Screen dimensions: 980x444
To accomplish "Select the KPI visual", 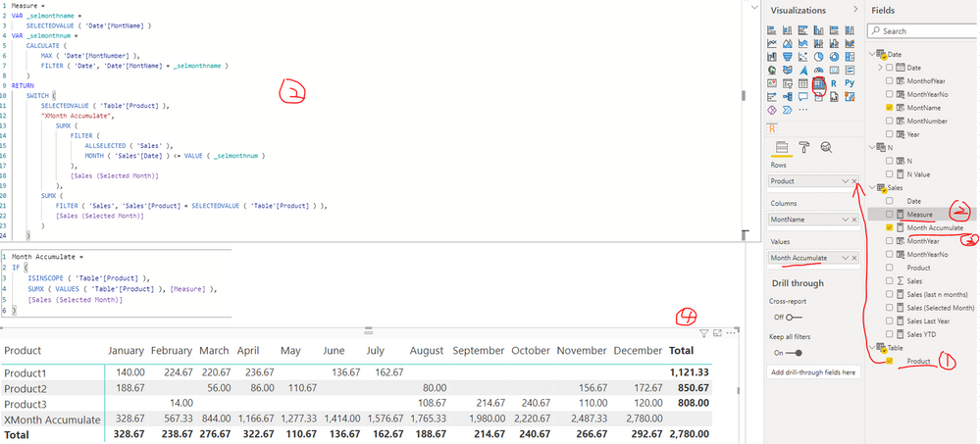I will (772, 83).
